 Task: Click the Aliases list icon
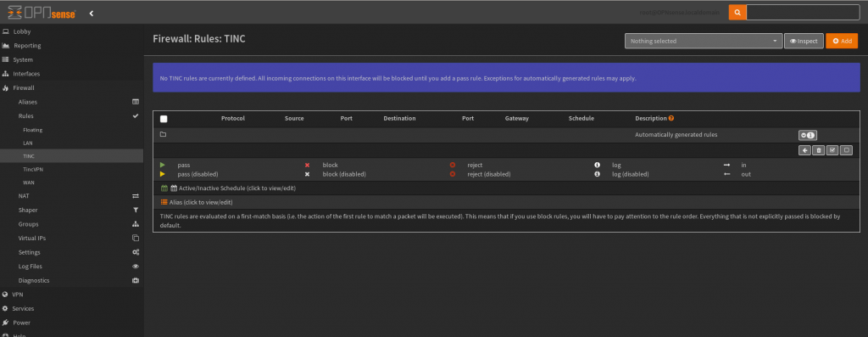[135, 102]
